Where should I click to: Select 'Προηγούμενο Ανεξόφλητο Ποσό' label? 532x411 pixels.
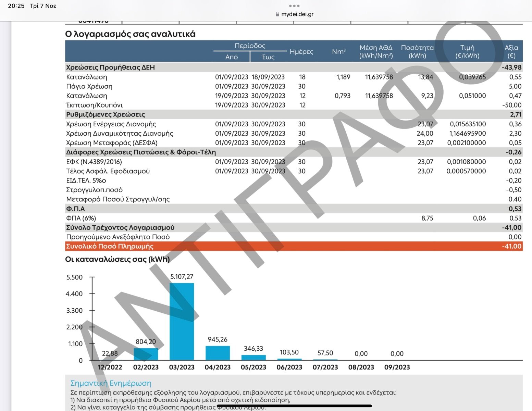(118, 237)
